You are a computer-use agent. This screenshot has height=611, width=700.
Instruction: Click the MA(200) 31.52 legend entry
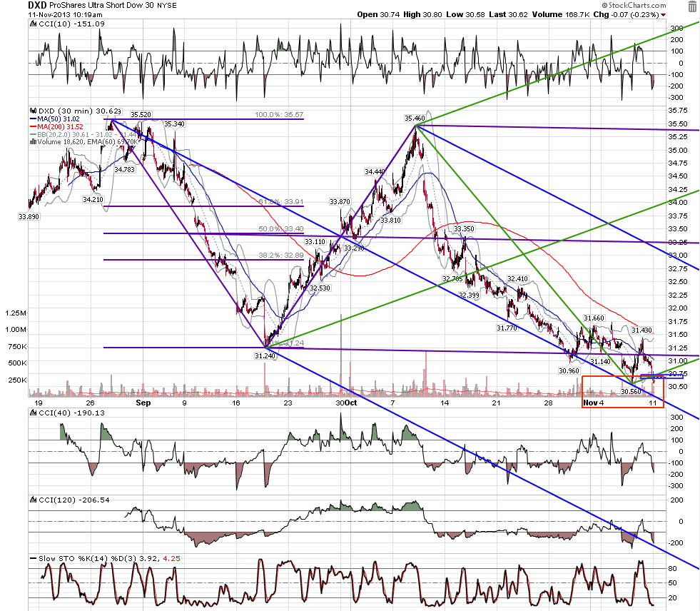pos(60,127)
